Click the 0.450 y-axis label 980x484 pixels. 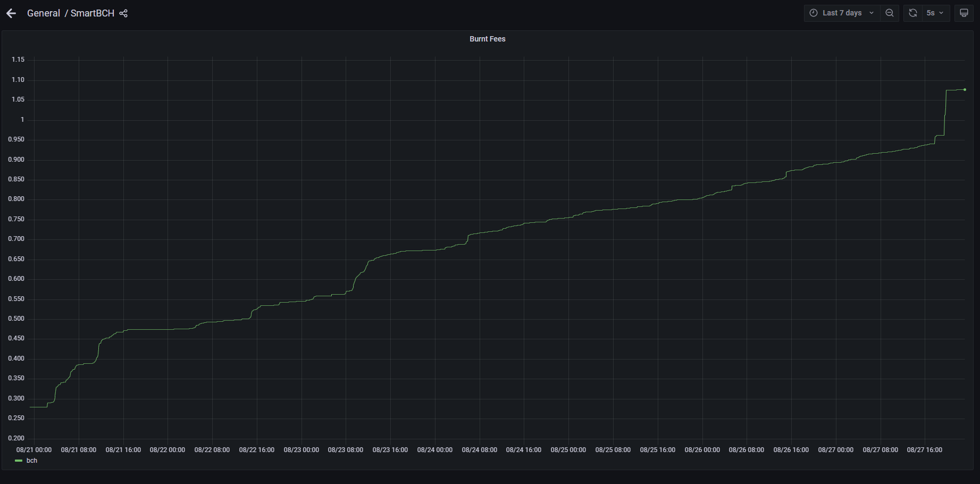16,338
